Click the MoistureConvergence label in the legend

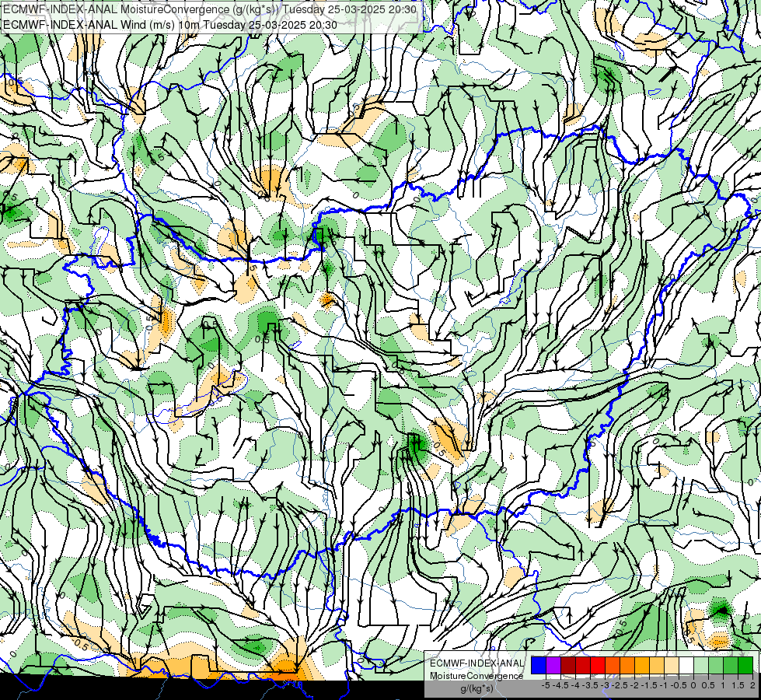point(476,676)
